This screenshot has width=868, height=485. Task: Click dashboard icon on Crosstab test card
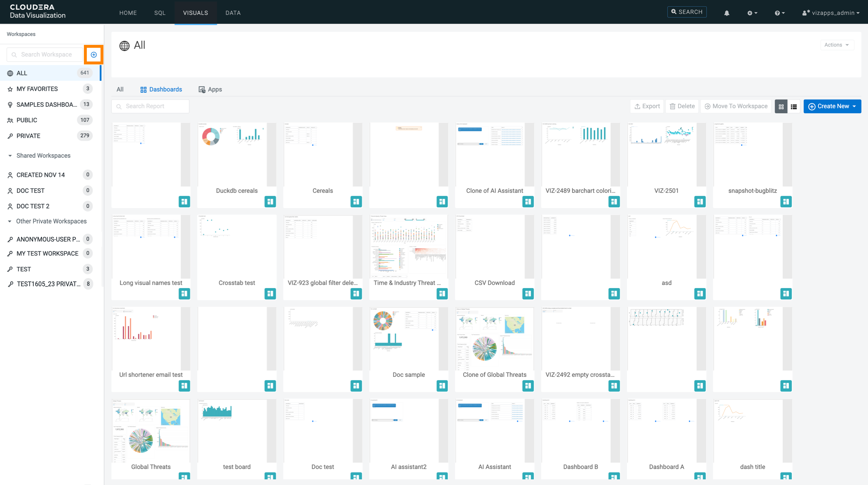pos(270,294)
